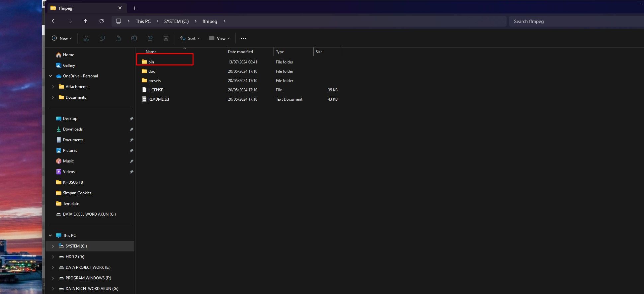Add a new tab with plus button
This screenshot has height=294, width=644.
[x=134, y=8]
